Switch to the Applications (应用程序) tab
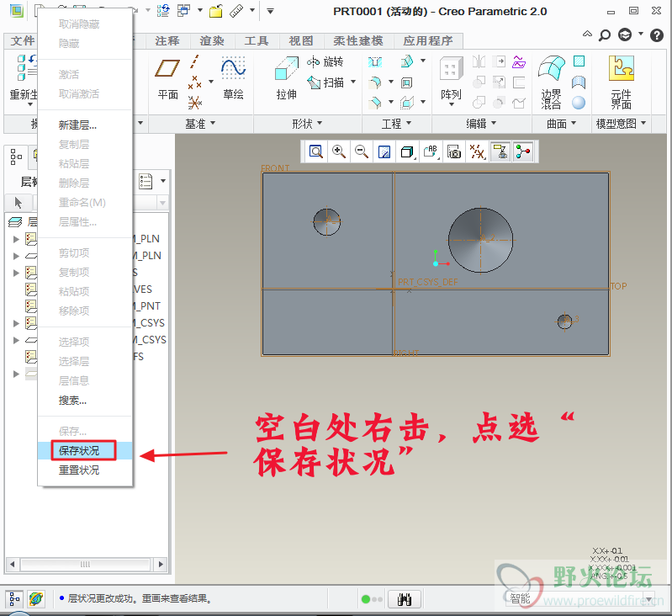The height and width of the screenshot is (616, 672). coord(428,41)
